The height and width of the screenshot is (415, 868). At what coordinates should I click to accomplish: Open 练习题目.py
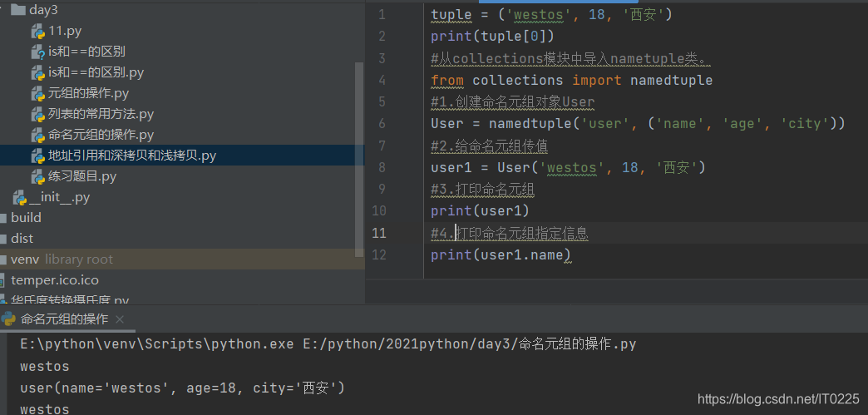[x=82, y=176]
